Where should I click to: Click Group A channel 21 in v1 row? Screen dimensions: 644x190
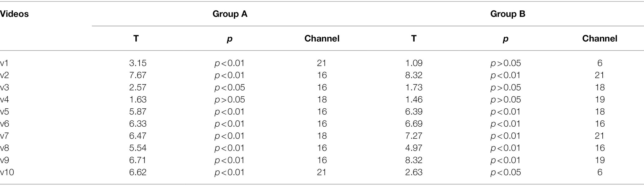click(322, 63)
